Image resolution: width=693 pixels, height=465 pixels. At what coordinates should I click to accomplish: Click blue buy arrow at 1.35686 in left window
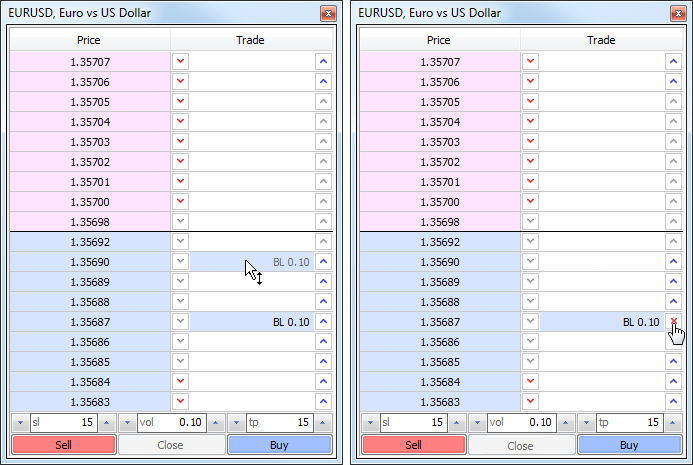point(322,342)
